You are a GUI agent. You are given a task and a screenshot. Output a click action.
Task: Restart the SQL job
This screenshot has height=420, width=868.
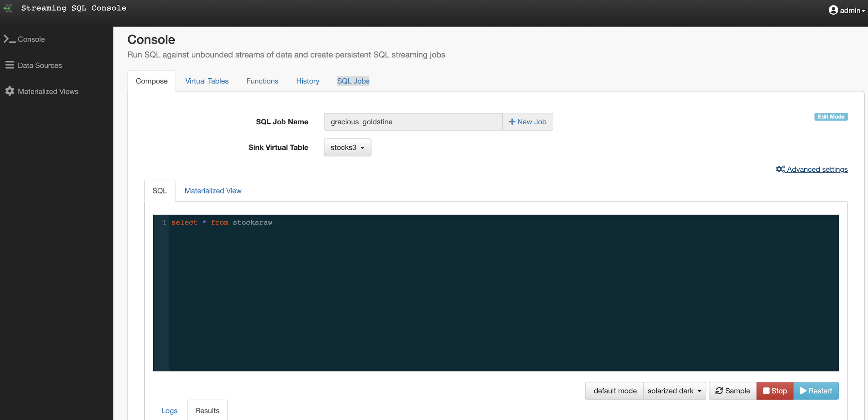coord(816,391)
